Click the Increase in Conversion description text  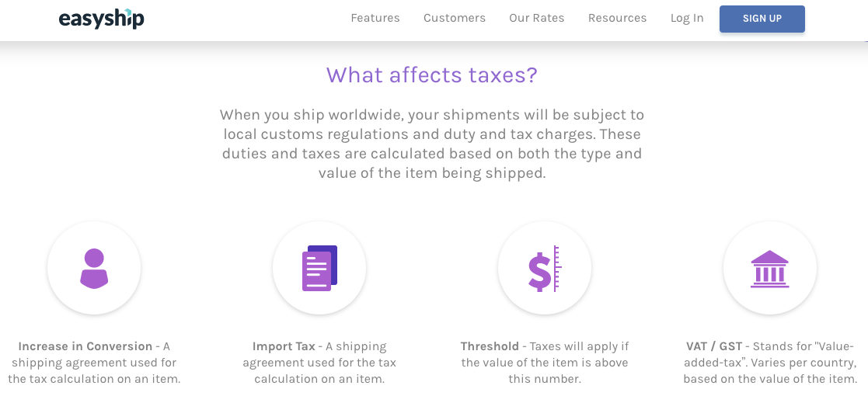[x=94, y=363]
